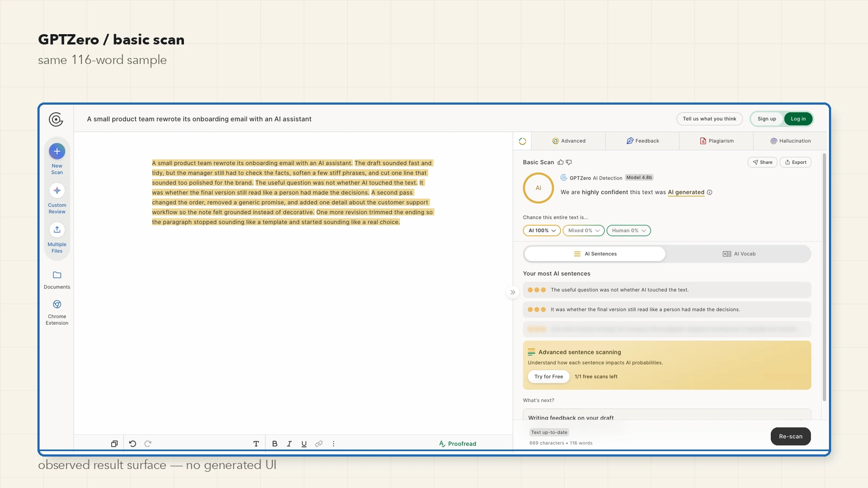868x488 pixels.
Task: Redo the last edit
Action: (x=148, y=444)
